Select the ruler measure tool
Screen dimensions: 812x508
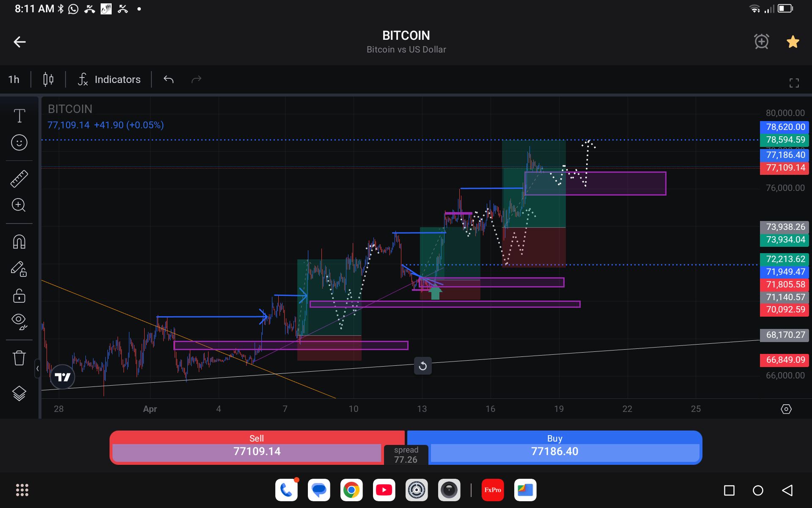19,179
